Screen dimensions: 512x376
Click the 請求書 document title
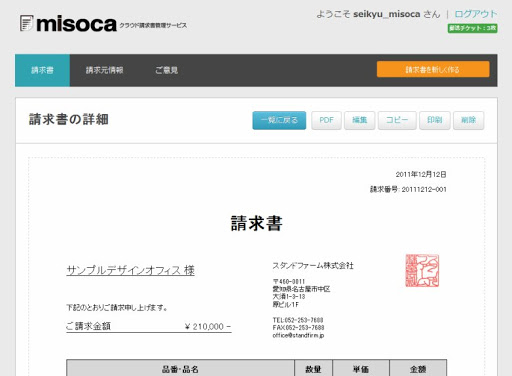[256, 223]
